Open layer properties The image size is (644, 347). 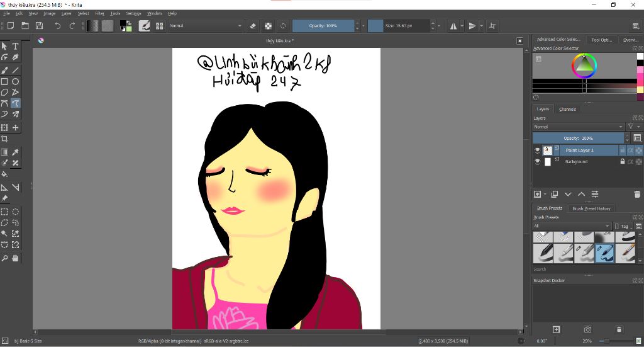pyautogui.click(x=595, y=194)
